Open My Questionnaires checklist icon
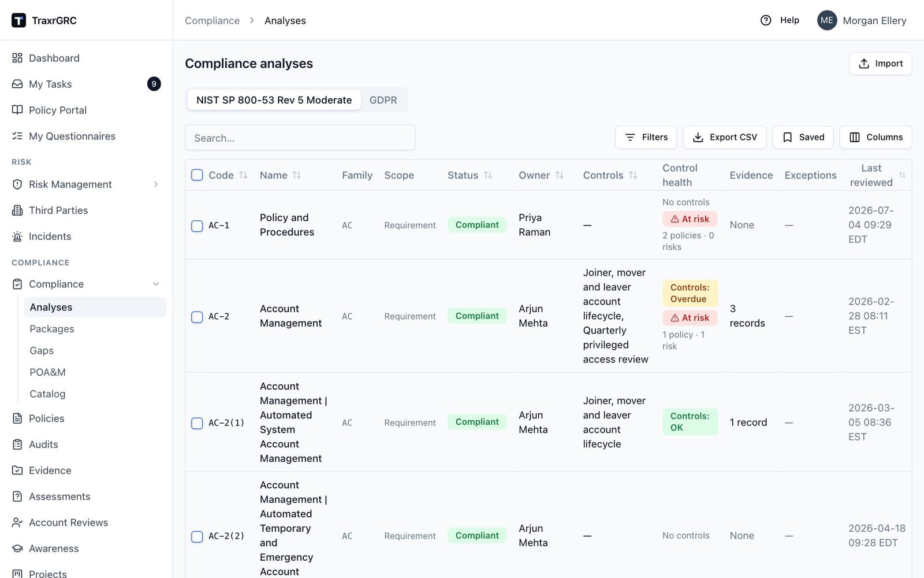 pos(17,136)
